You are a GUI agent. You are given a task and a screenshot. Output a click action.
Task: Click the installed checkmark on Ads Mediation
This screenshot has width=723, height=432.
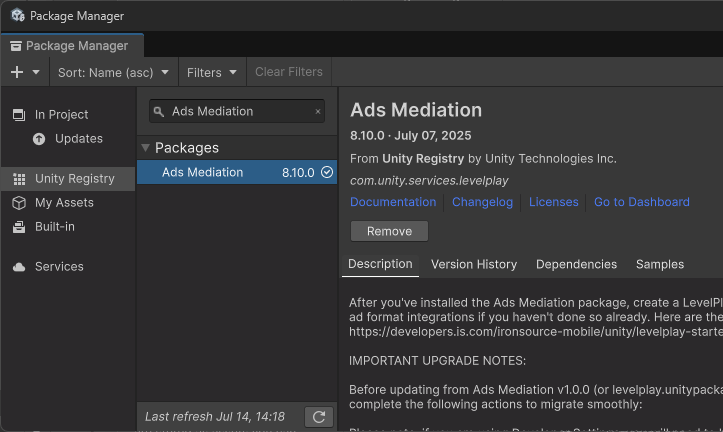coord(327,173)
